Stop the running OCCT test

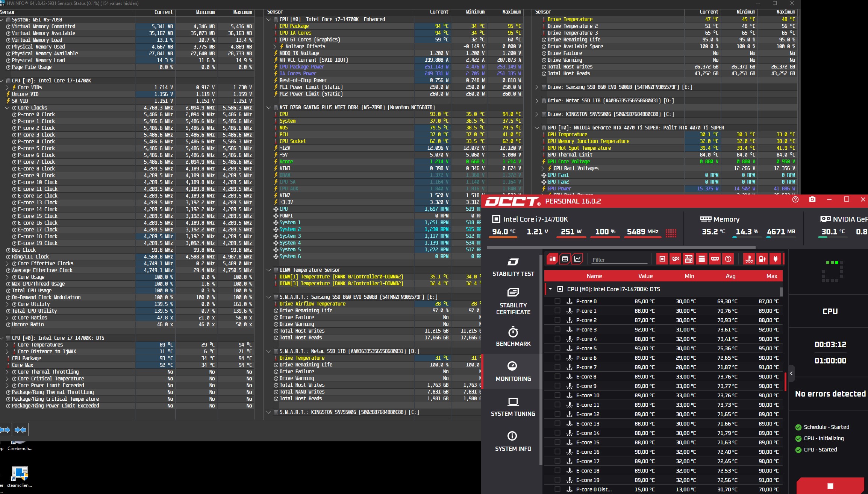click(830, 486)
